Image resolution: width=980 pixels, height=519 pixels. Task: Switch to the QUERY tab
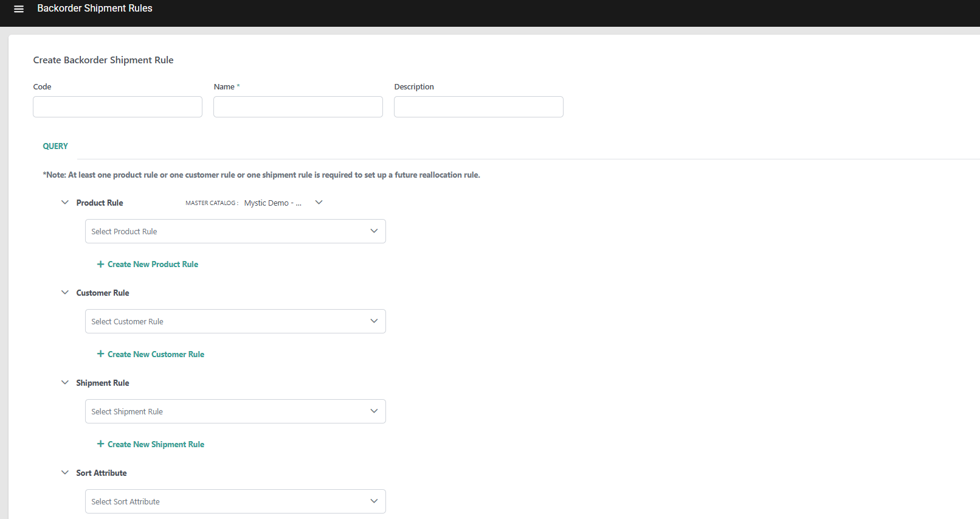pyautogui.click(x=55, y=146)
